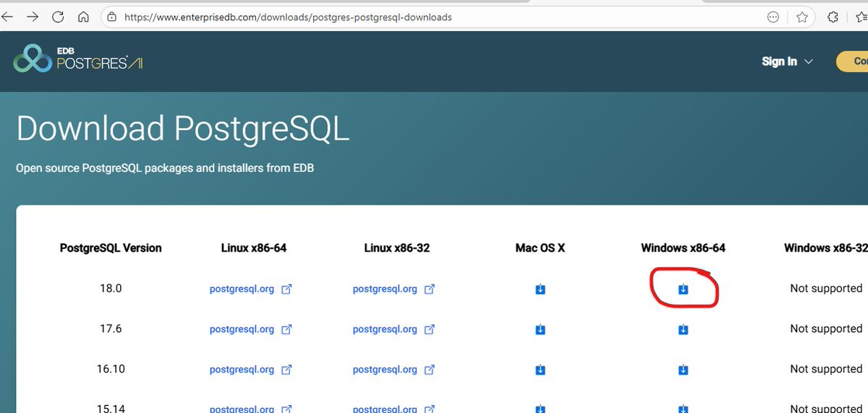The width and height of the screenshot is (868, 413).
Task: Add page to favorites star icon
Action: click(x=801, y=17)
